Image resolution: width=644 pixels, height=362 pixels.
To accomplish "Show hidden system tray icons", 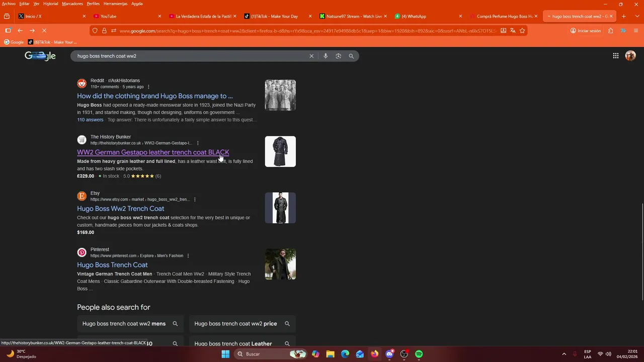I will (564, 354).
